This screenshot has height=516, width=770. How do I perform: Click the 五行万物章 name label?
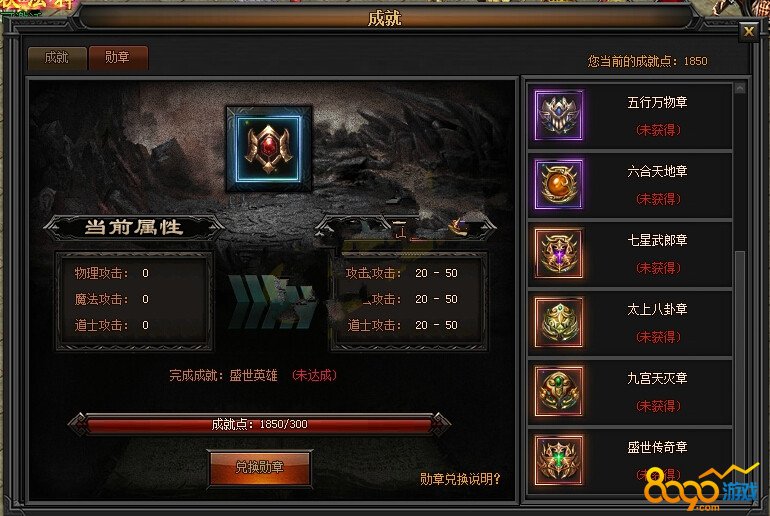pyautogui.click(x=657, y=102)
